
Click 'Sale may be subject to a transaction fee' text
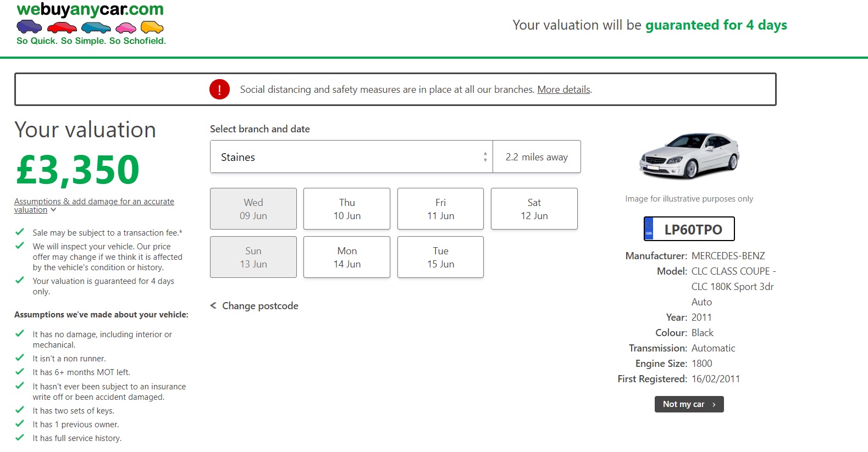point(107,233)
